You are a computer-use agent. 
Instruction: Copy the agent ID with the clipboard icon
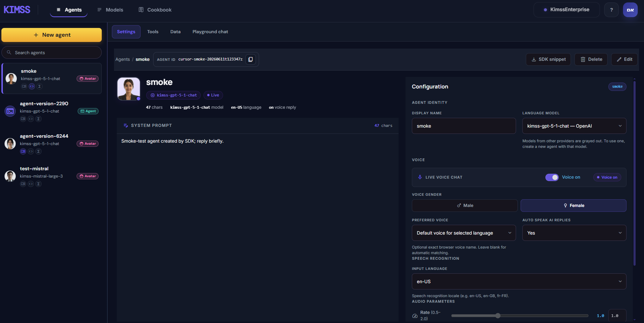pos(250,59)
